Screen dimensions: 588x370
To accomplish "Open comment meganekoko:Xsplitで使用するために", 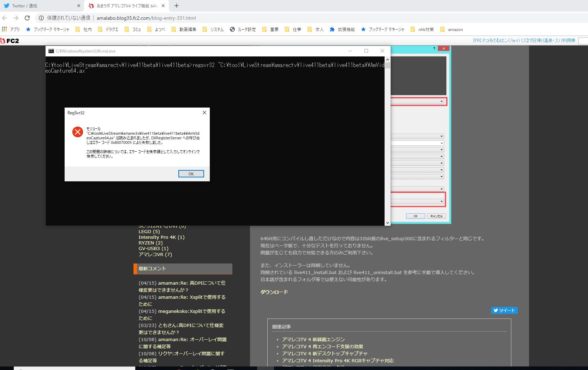I will coord(182,315).
